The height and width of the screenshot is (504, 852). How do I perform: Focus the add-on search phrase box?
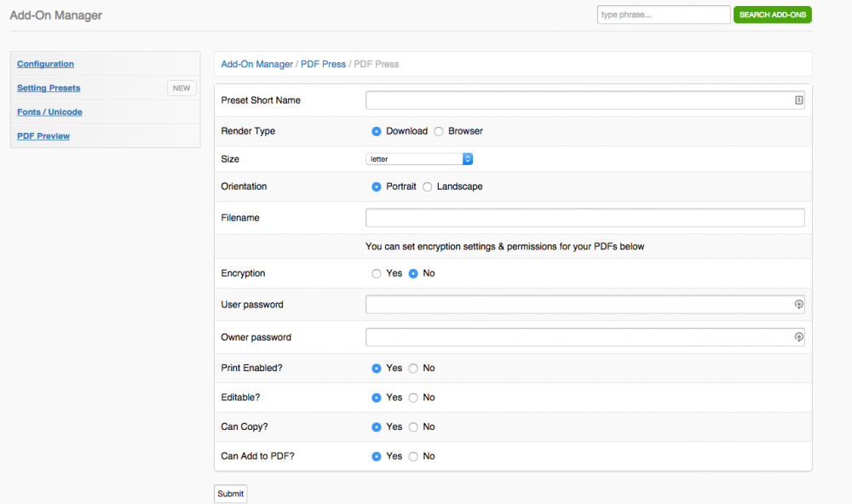click(663, 15)
